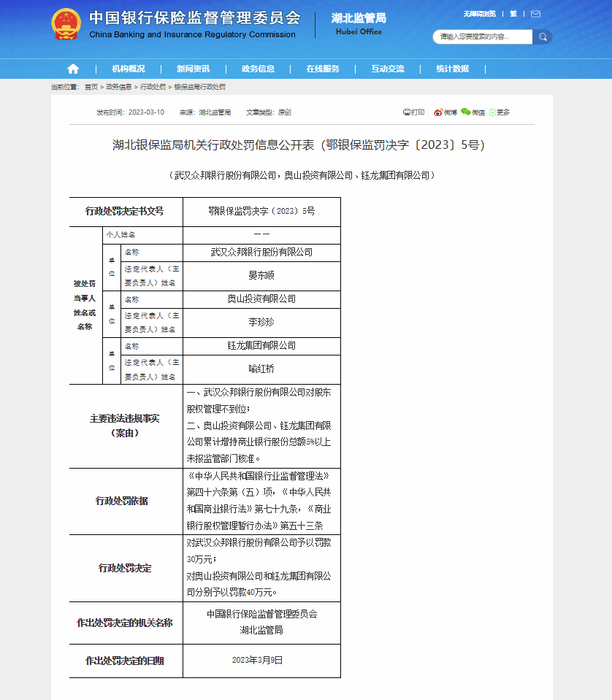Click the home icon in navigation bar
Image resolution: width=612 pixels, height=700 pixels.
tap(73, 69)
